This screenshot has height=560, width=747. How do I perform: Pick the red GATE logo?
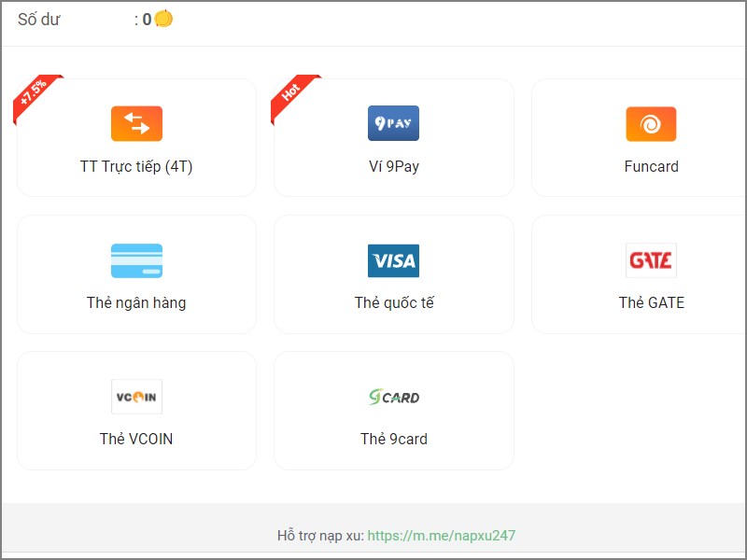(651, 260)
